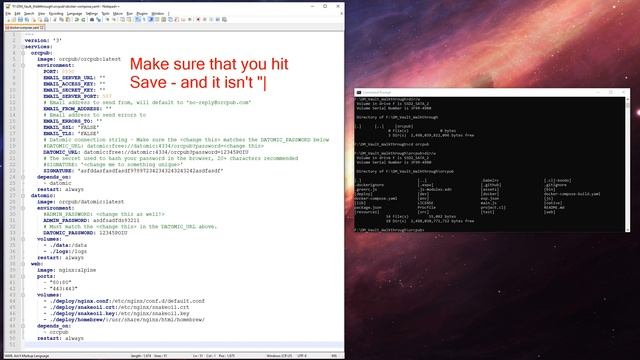Collapse orcpub environment fold marker on line 6
Viewport: 640px width, 360px height.
(x=23, y=65)
